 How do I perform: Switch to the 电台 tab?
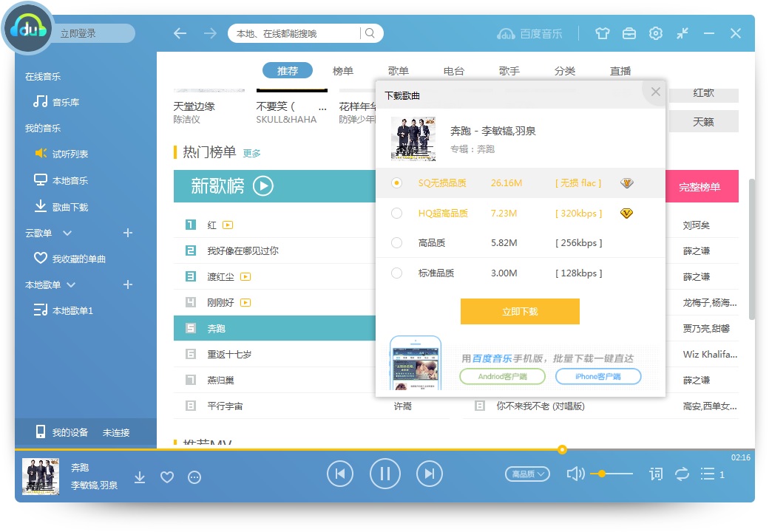click(454, 71)
